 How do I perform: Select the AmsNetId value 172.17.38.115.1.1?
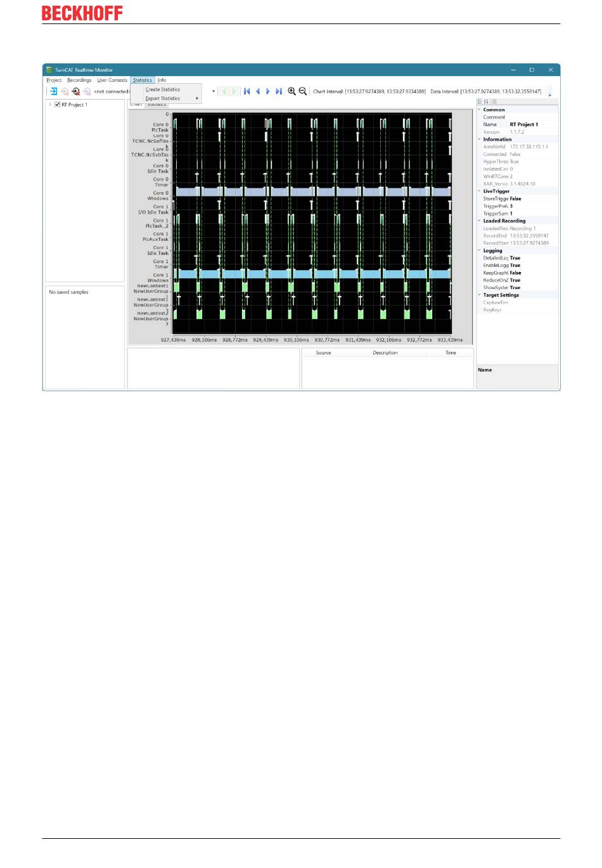tap(529, 146)
